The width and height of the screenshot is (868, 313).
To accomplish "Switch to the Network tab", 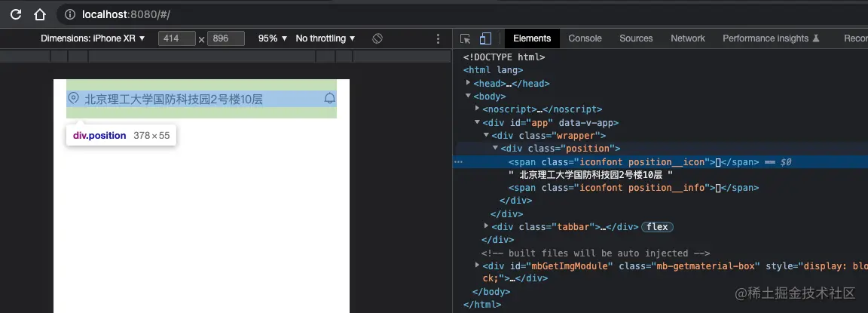I will 687,38.
